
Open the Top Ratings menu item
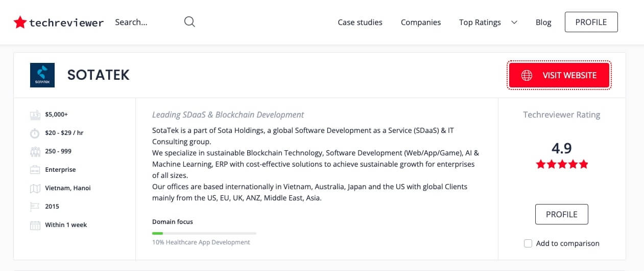(x=480, y=22)
